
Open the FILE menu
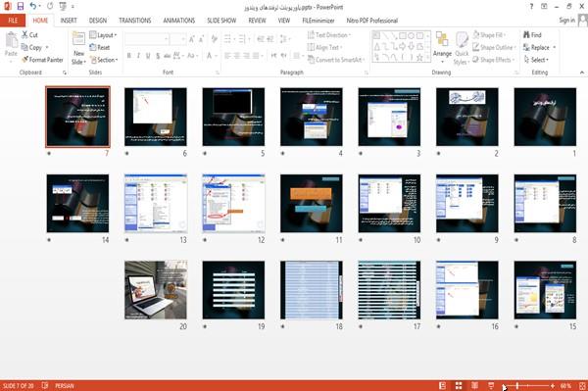pos(13,21)
